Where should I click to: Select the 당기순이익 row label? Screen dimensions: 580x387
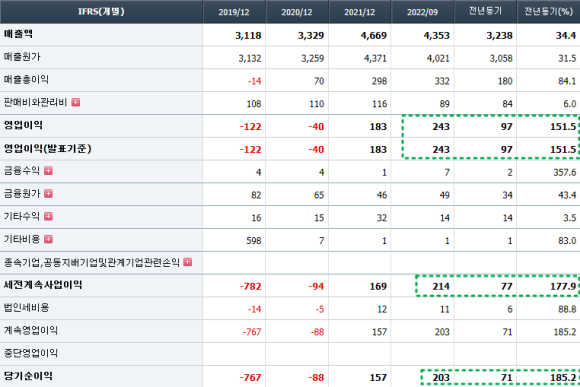click(28, 376)
